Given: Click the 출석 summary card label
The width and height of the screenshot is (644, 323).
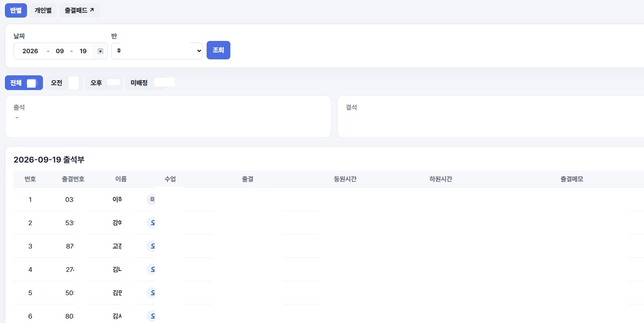Looking at the screenshot, I should tap(19, 107).
